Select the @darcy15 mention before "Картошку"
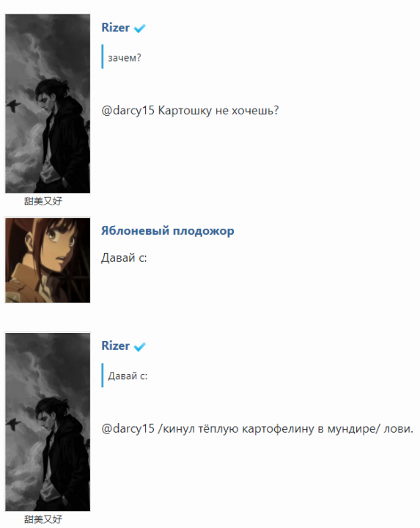The image size is (420, 528). (x=128, y=111)
